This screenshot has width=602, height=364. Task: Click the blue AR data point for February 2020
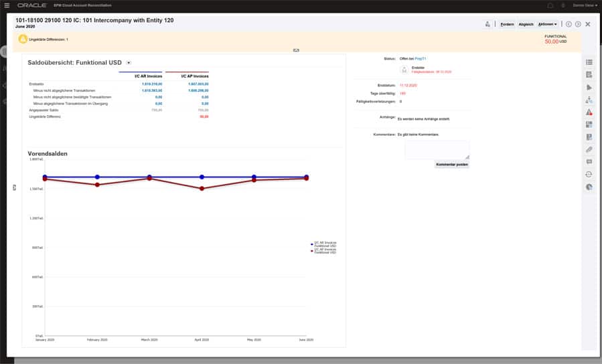(97, 177)
